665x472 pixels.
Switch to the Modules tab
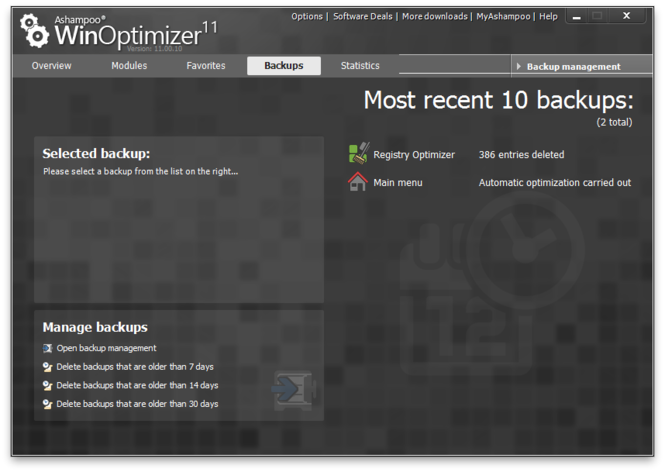point(129,66)
